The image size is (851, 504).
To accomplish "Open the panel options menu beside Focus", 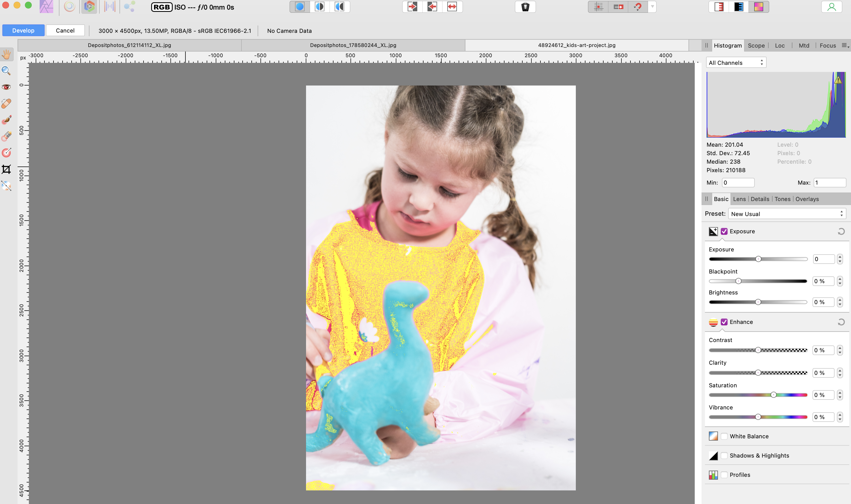I will [845, 46].
